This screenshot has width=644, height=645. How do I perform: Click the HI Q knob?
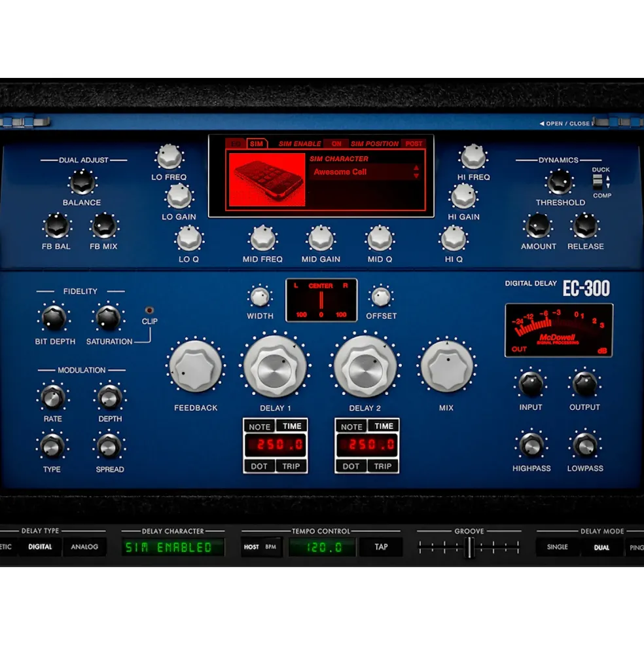[x=454, y=239]
